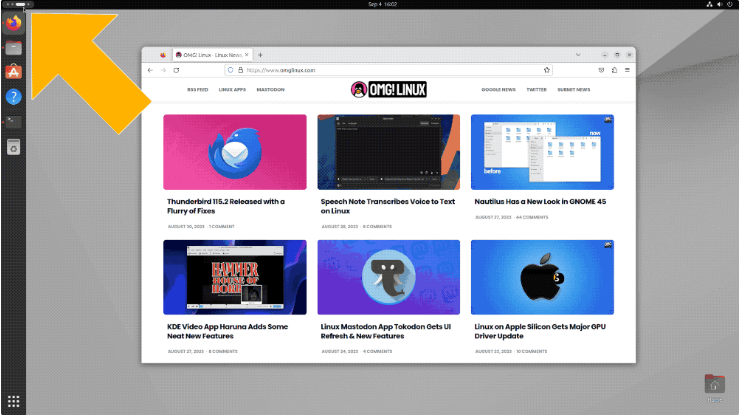Open the Thunderbird article thumbnail
The image size is (740, 415).
click(x=235, y=152)
